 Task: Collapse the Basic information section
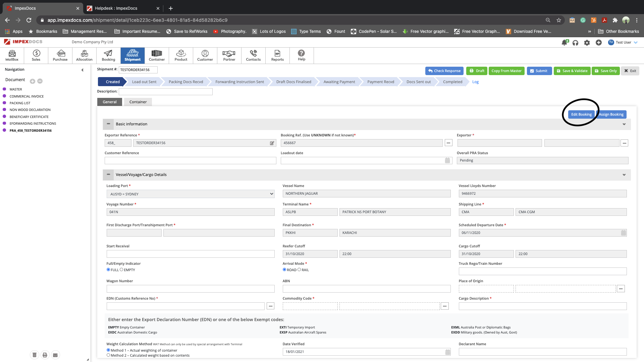(x=108, y=124)
